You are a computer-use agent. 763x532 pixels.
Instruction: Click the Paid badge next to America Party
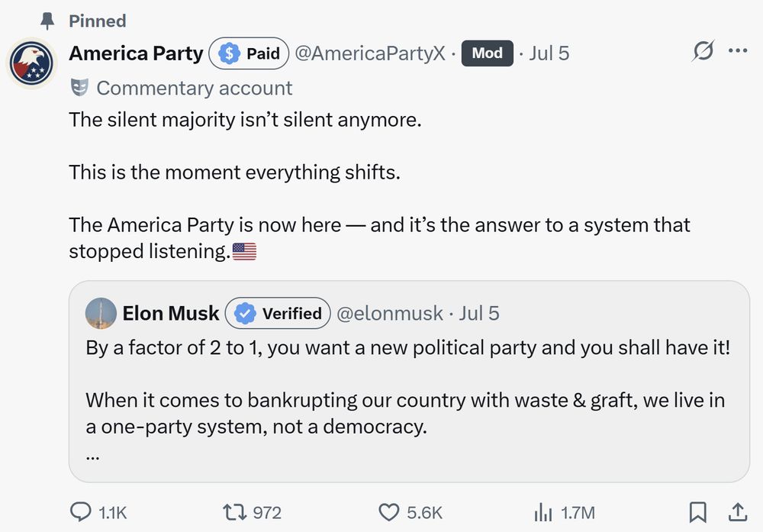(x=248, y=53)
